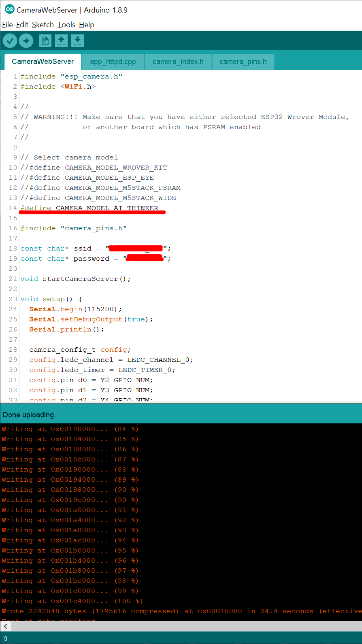Screen dimensions: 362x644
Task: Click the 'Done uploading.' status message
Action: coord(30,415)
